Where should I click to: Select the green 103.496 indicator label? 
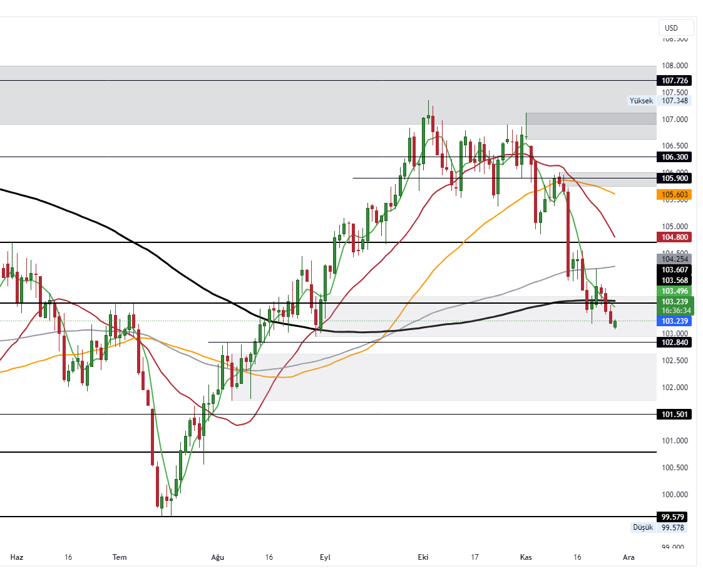672,291
